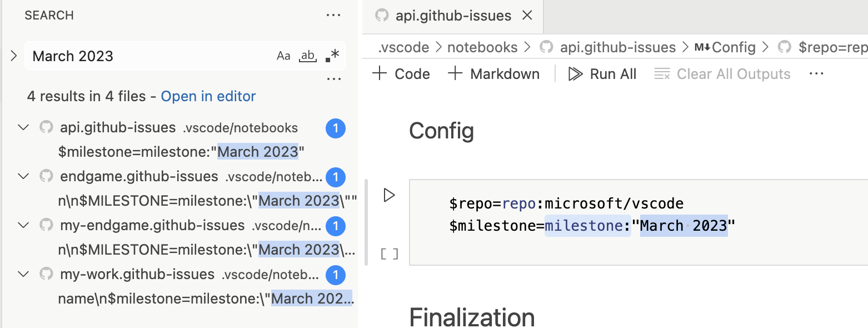Open search panel's more actions menu
The height and width of the screenshot is (328, 868).
pyautogui.click(x=333, y=15)
